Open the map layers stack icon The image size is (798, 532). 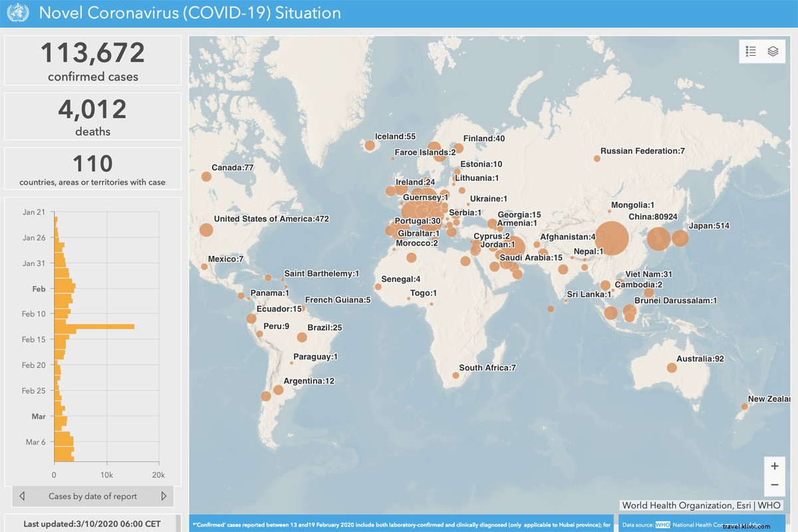tap(773, 51)
